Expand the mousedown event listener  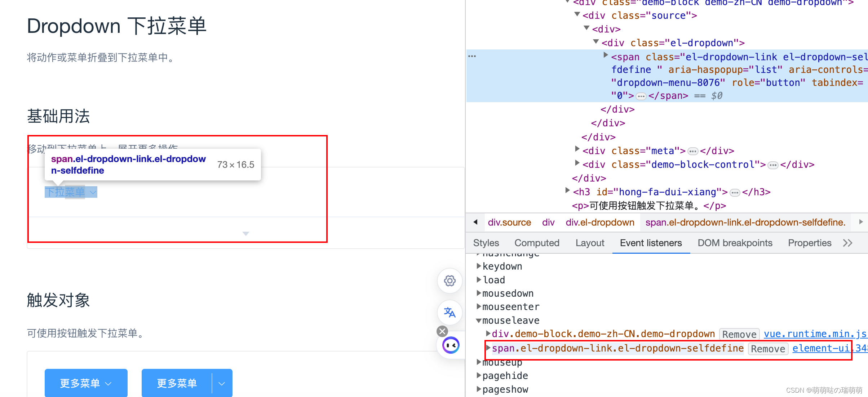[479, 293]
